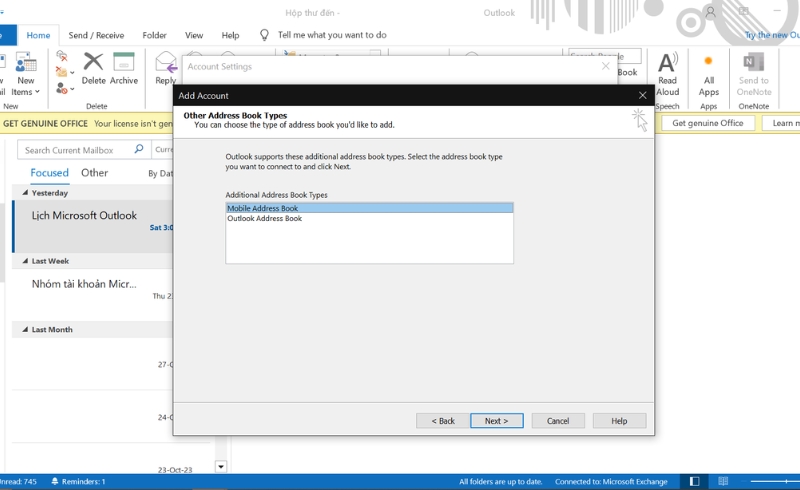Open the Nhóm tài khoản Micr... message
Image resolution: width=800 pixels, height=490 pixels.
[x=93, y=293]
